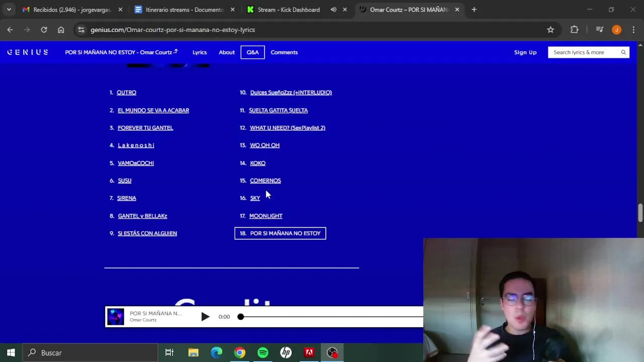The width and height of the screenshot is (644, 362).
Task: Open track GANTEL y BELLAKz
Action: (x=142, y=216)
